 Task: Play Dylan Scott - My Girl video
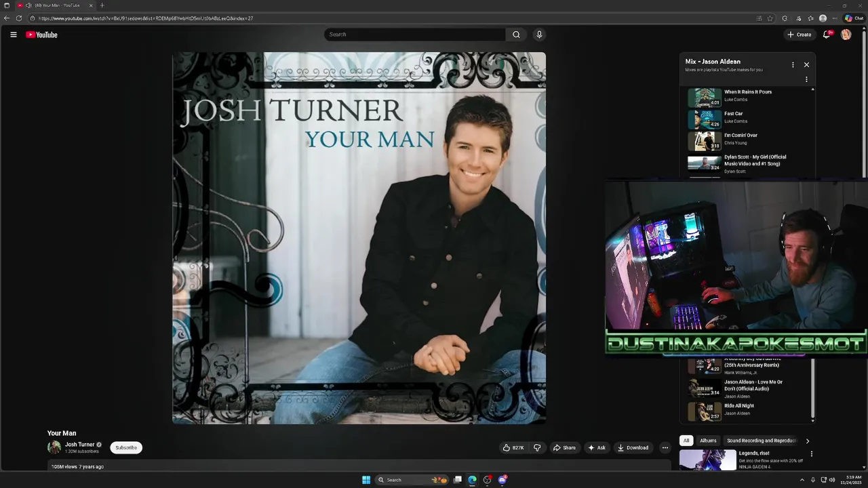coord(755,161)
